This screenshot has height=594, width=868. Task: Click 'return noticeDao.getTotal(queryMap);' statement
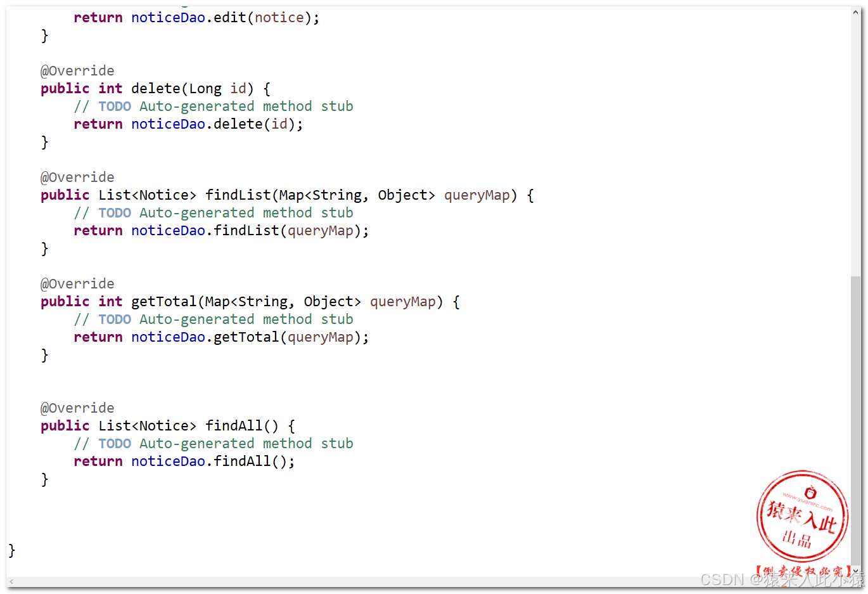coord(221,337)
